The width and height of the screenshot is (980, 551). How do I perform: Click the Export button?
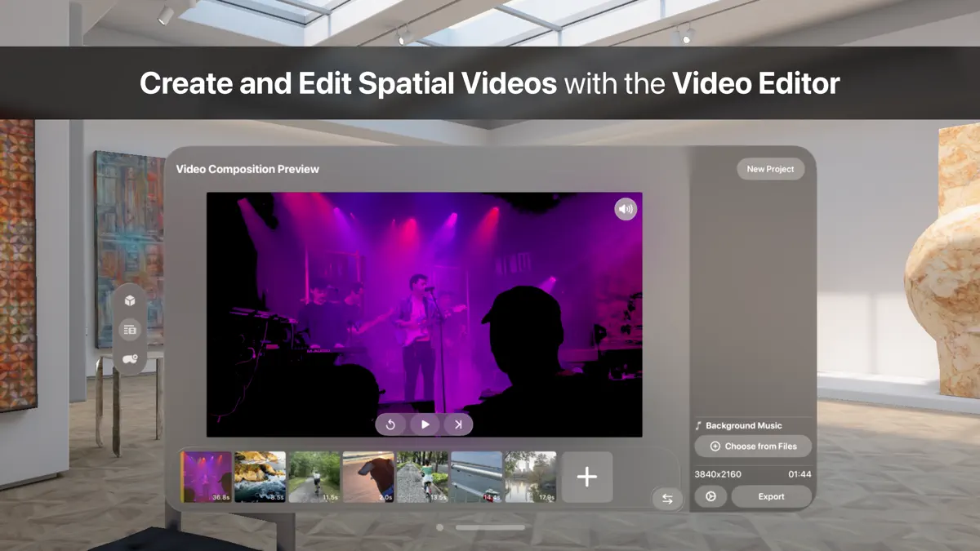771,496
